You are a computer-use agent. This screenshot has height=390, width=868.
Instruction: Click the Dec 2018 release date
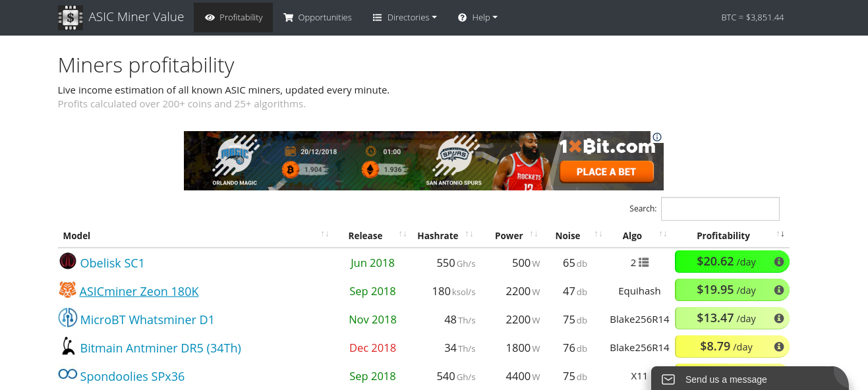(372, 348)
